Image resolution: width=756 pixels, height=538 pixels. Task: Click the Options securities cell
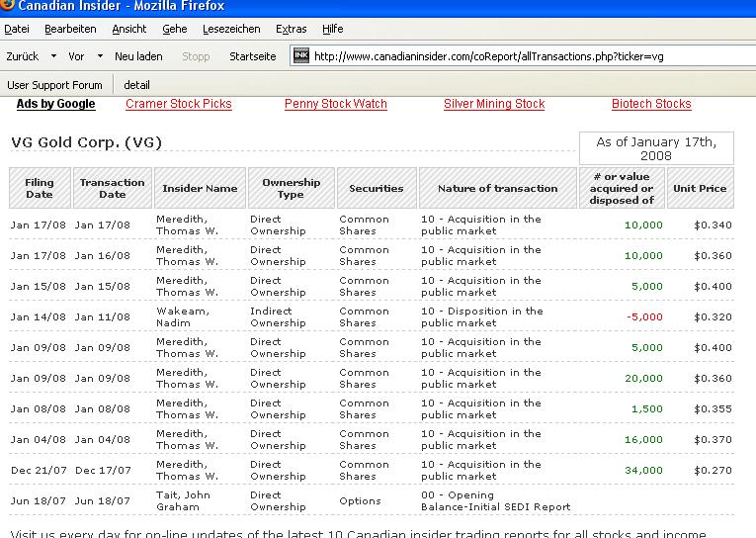tap(360, 500)
